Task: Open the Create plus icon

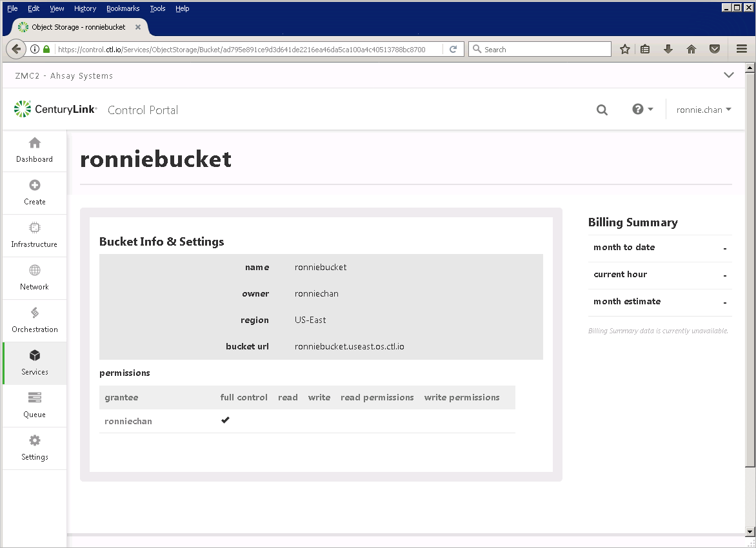Action: coord(34,185)
